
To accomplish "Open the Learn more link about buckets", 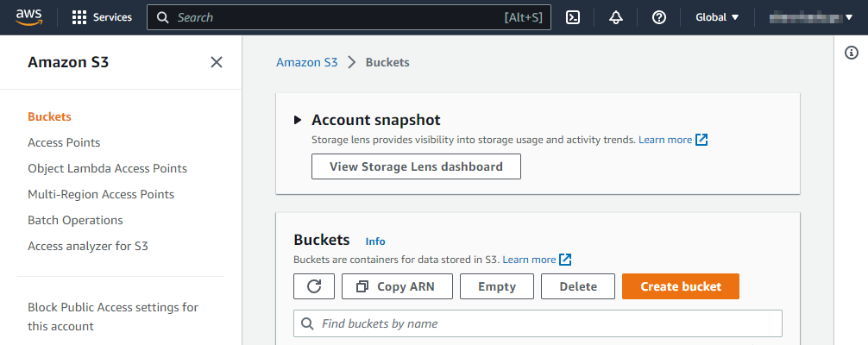I will pyautogui.click(x=529, y=259).
